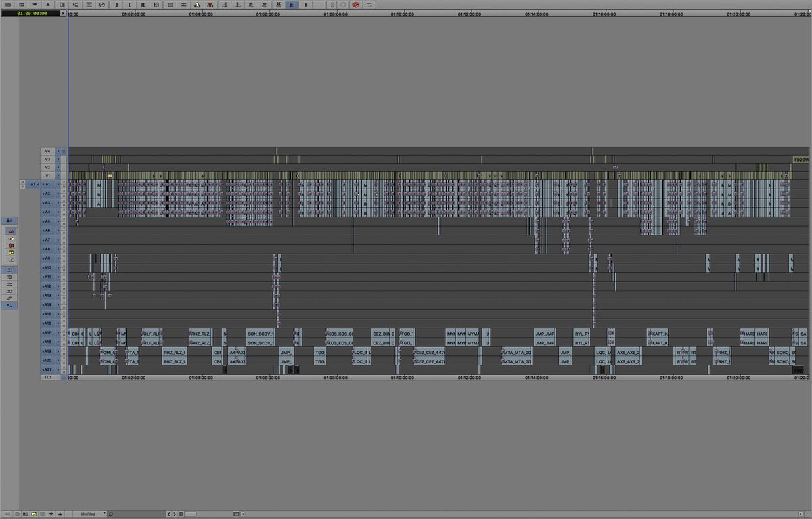Click the up-arrow icon in top toolbar
The width and height of the screenshot is (812, 519).
tap(47, 5)
